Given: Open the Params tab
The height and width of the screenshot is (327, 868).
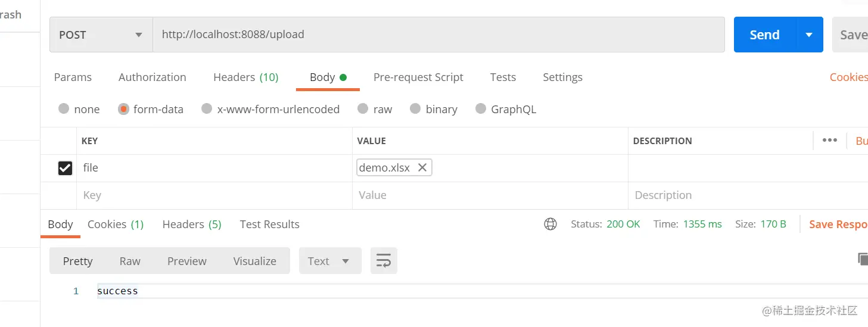Looking at the screenshot, I should [73, 77].
